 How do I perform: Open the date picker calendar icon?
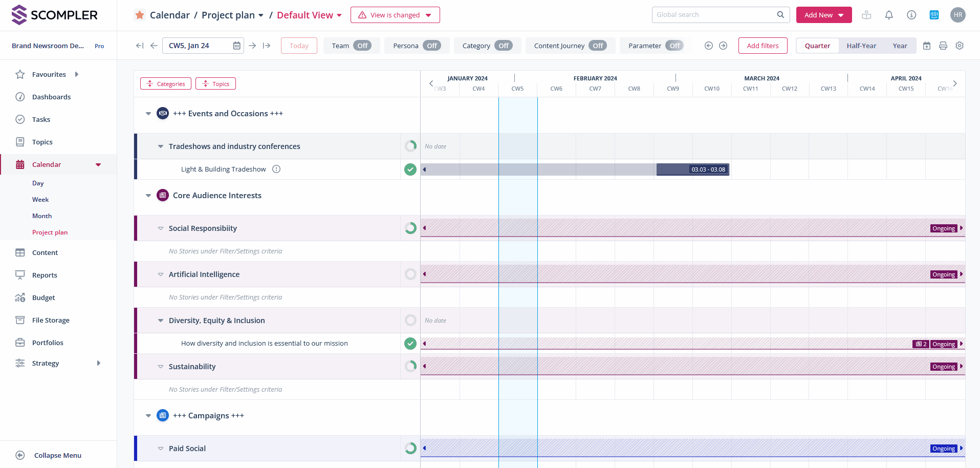coord(236,46)
